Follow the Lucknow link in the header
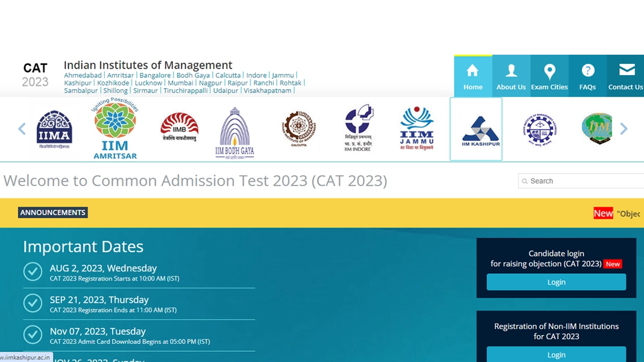Viewport: 644px width, 362px height. (x=149, y=83)
